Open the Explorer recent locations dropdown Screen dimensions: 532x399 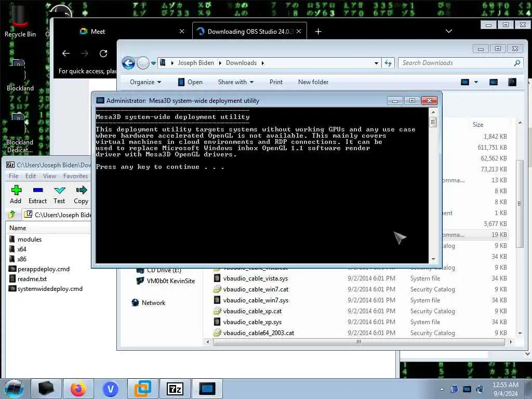tap(153, 63)
